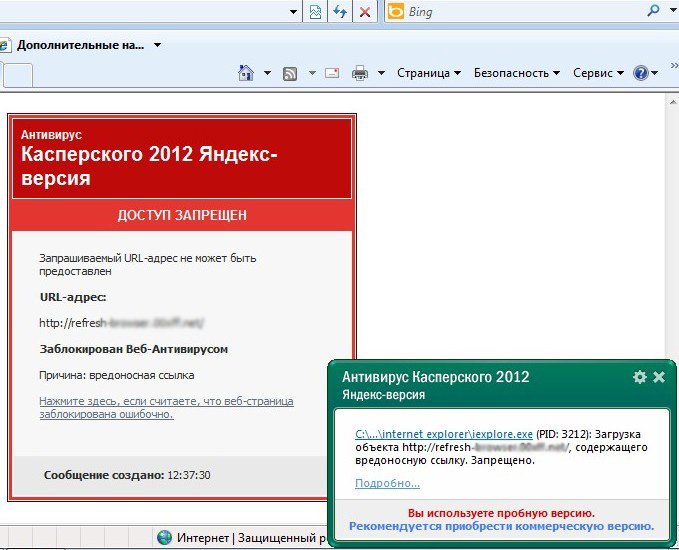Click the Bing search provider icon
Viewport: 679px width, 550px height.
coord(395,12)
